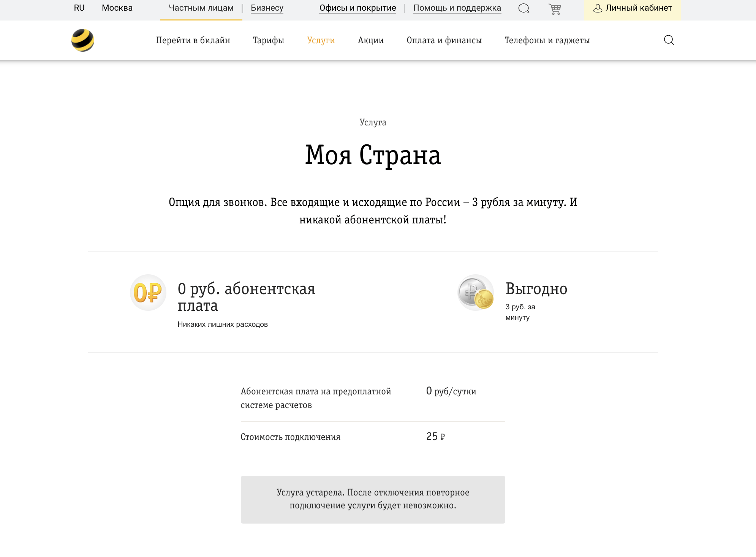
Task: Open the Москва city selector
Action: pos(116,8)
